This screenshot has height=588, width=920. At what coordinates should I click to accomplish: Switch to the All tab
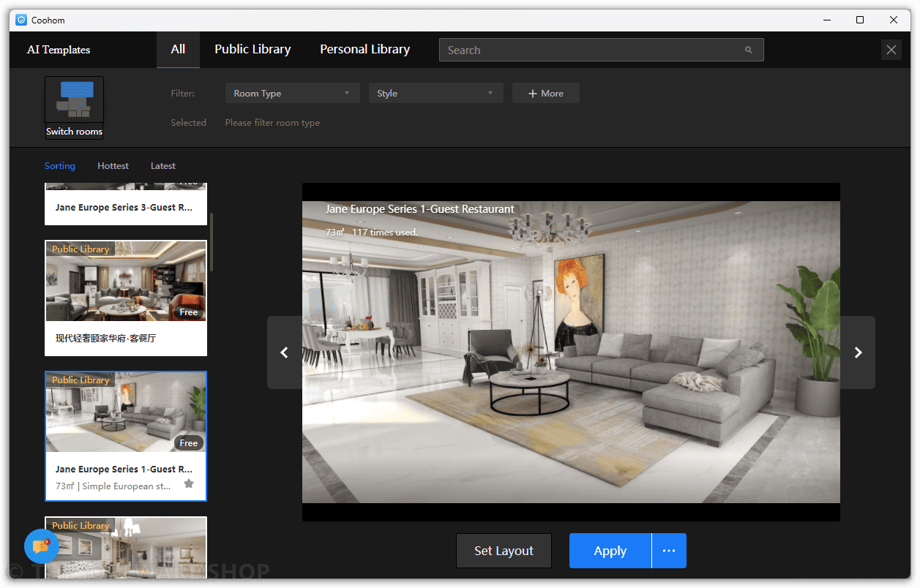tap(178, 50)
